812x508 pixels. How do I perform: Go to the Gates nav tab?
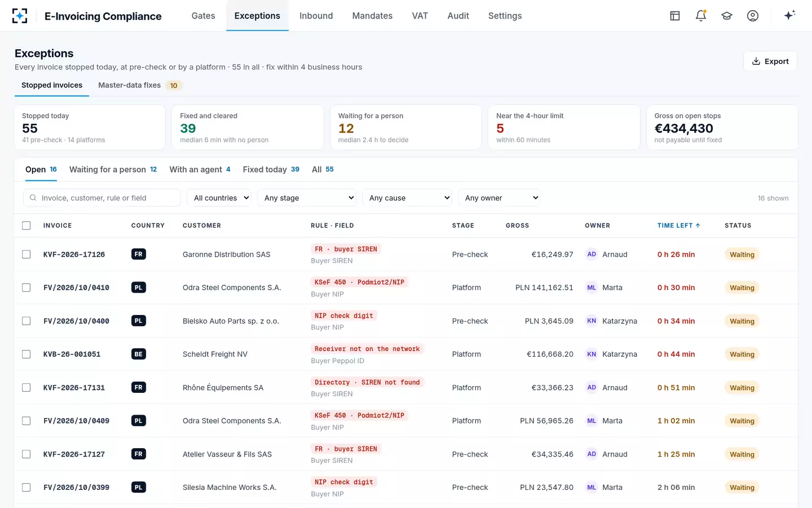click(x=203, y=16)
